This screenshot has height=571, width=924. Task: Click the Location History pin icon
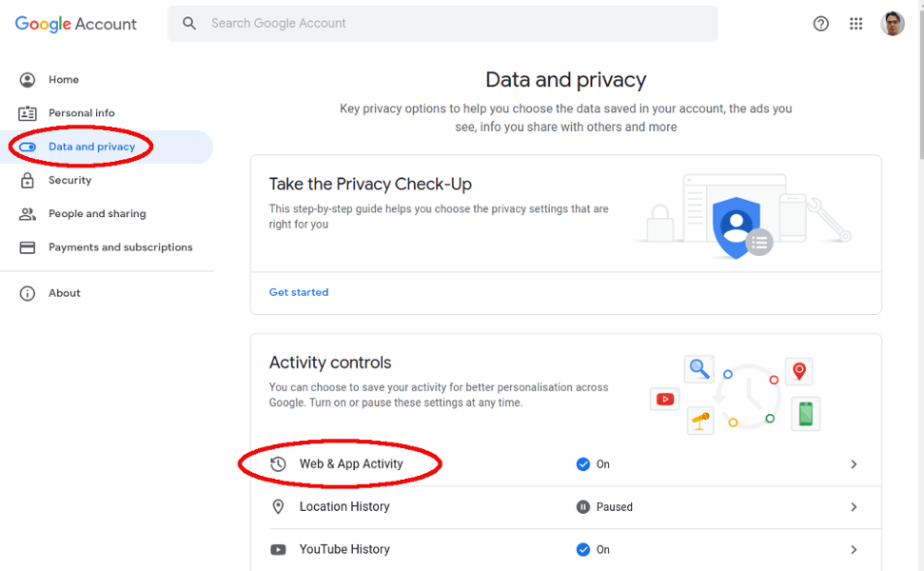coord(278,507)
